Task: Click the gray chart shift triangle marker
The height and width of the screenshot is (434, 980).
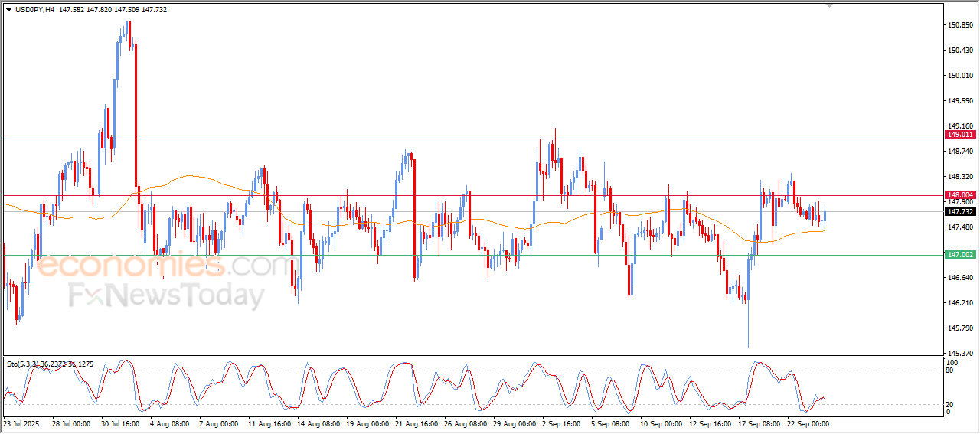Action: (x=831, y=5)
